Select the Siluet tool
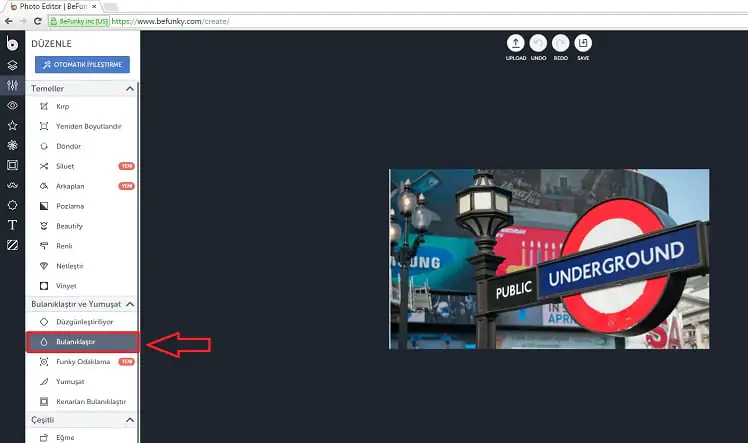748x443 pixels. click(82, 166)
